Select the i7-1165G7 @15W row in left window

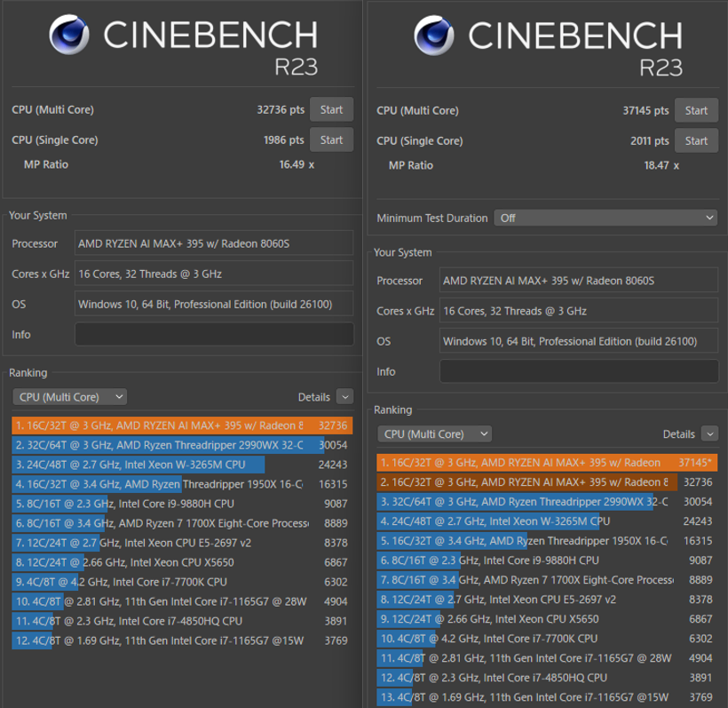[x=182, y=640]
